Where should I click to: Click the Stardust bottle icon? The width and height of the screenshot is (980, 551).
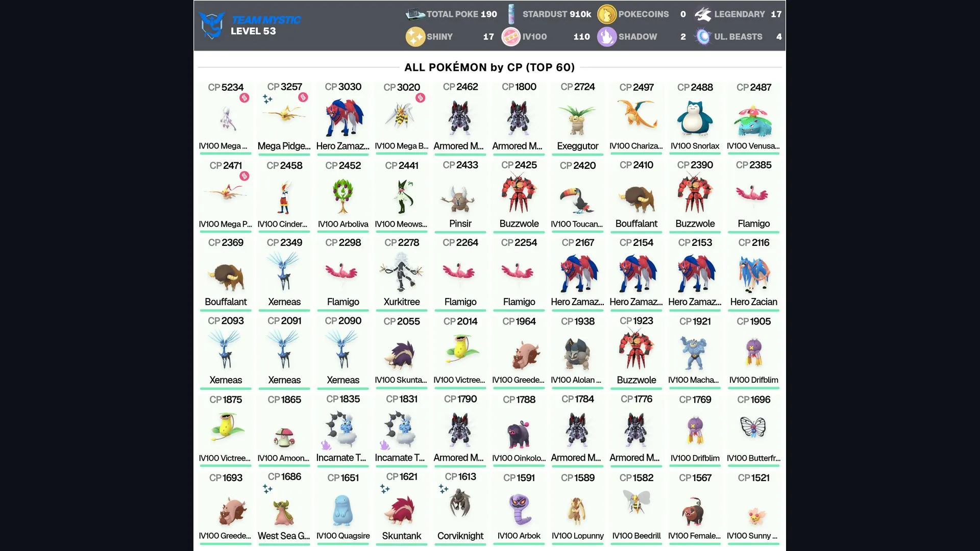tap(511, 14)
